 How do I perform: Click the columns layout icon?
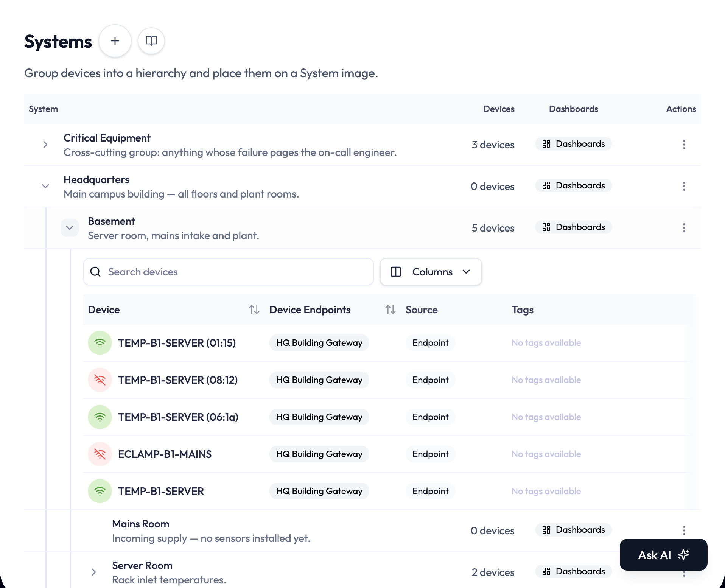tap(396, 272)
